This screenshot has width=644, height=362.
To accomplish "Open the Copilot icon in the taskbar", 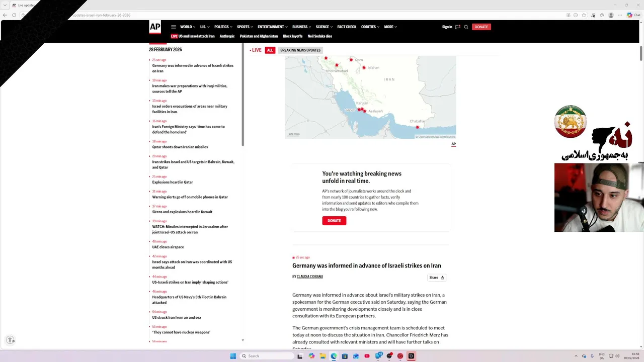I will [x=311, y=356].
